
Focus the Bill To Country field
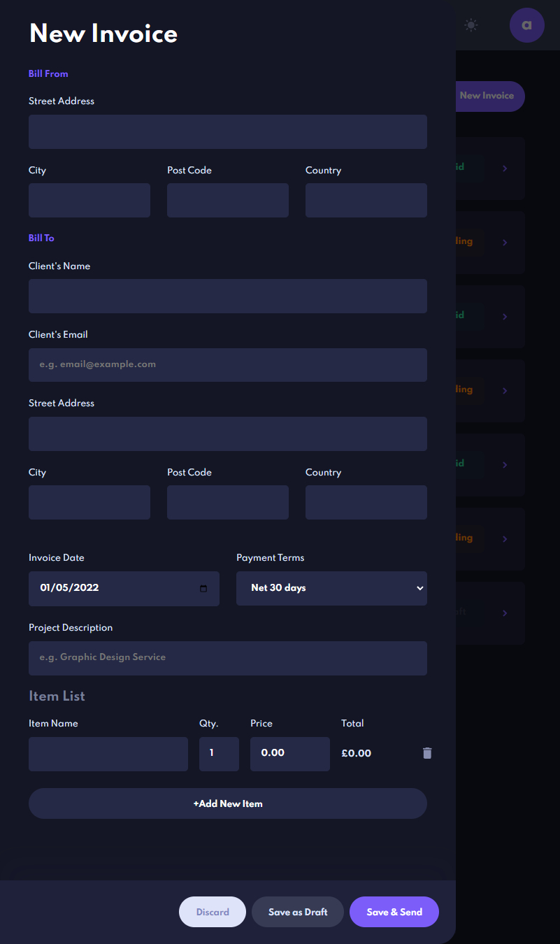click(x=366, y=502)
